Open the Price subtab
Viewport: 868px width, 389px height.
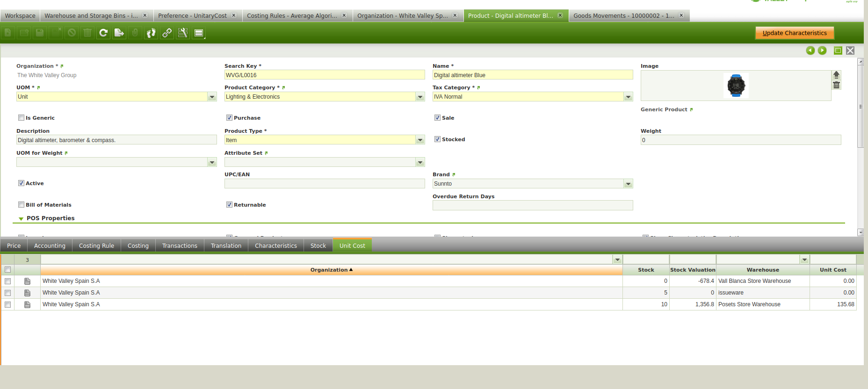14,245
